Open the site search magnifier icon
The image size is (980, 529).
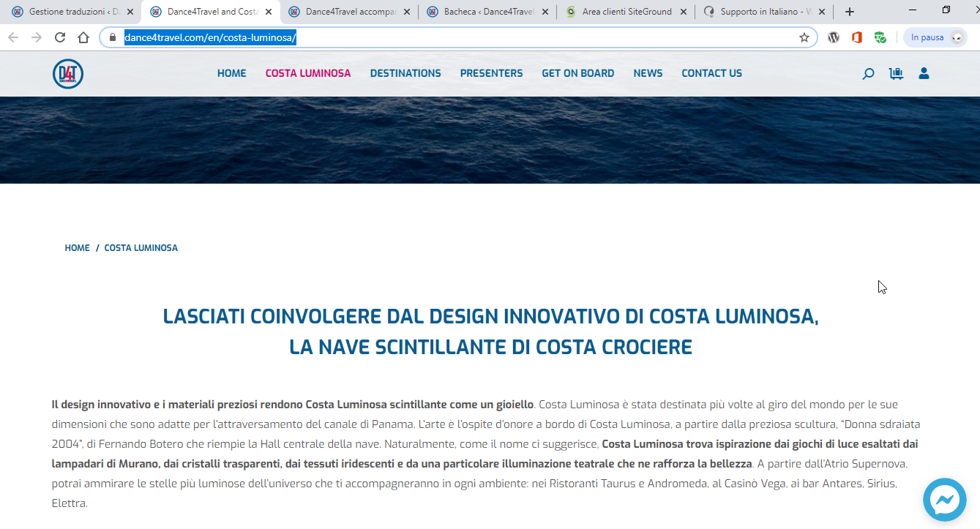pyautogui.click(x=868, y=74)
